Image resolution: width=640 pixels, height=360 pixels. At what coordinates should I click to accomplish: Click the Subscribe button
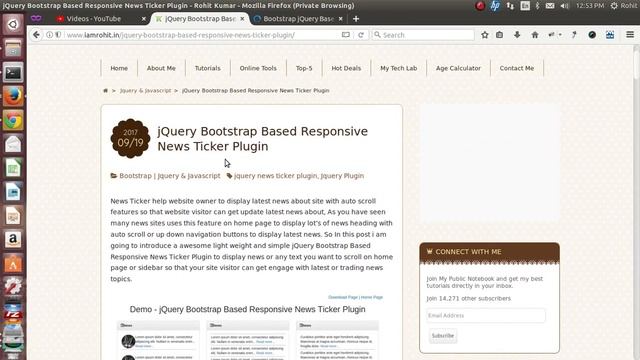pos(443,336)
